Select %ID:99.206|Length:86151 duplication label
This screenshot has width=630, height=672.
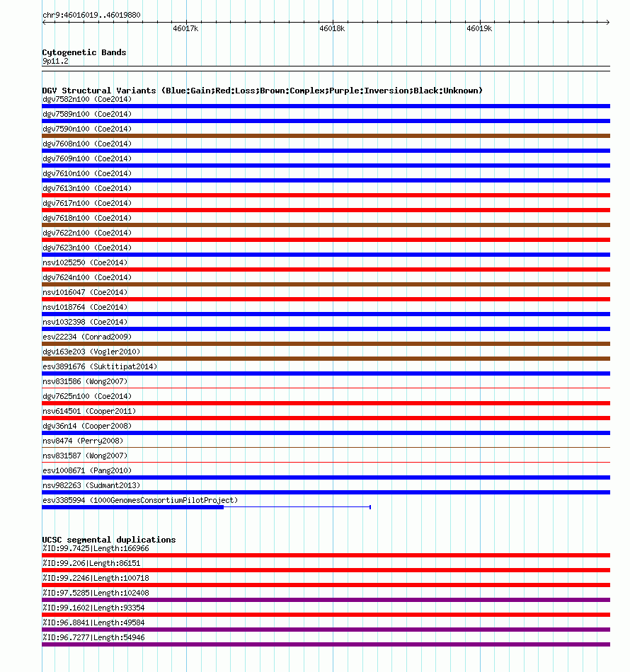[x=91, y=564]
